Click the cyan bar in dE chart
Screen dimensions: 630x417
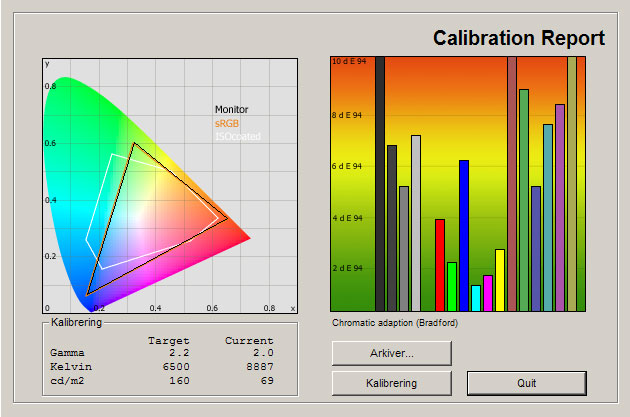[476, 298]
